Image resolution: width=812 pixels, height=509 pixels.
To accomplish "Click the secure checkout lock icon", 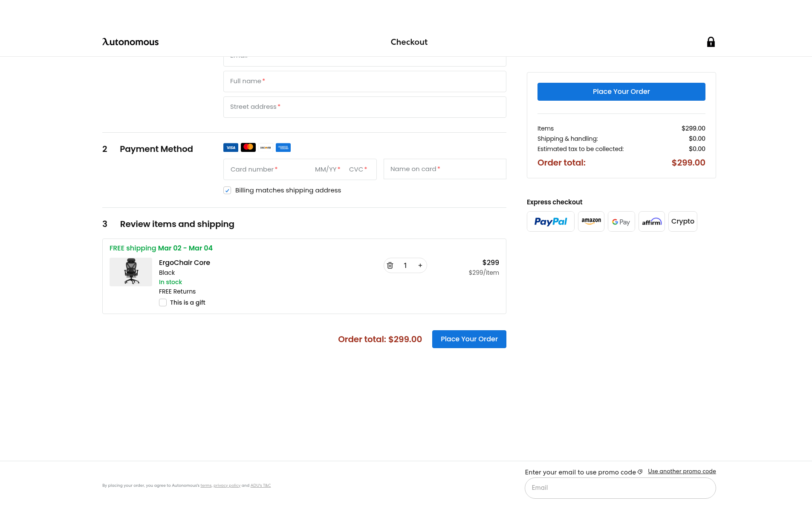I will (x=711, y=42).
